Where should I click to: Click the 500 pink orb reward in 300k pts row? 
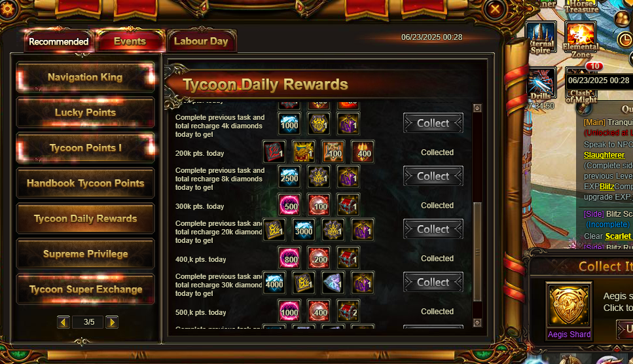(289, 205)
